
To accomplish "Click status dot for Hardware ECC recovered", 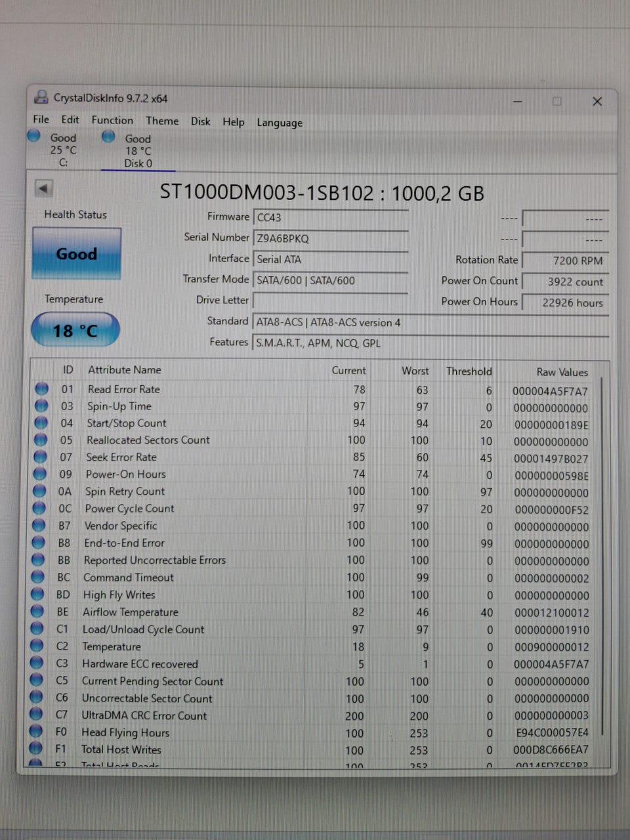I will point(37,663).
